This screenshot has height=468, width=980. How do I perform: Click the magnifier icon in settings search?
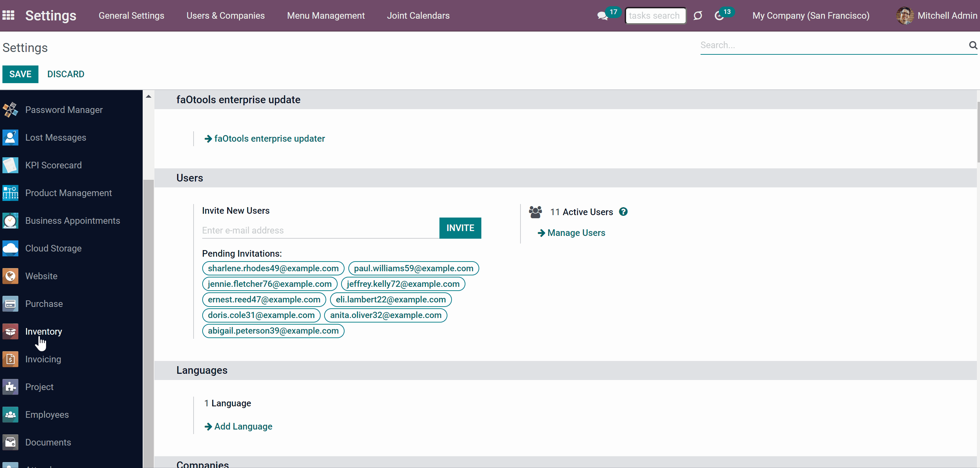(x=973, y=45)
